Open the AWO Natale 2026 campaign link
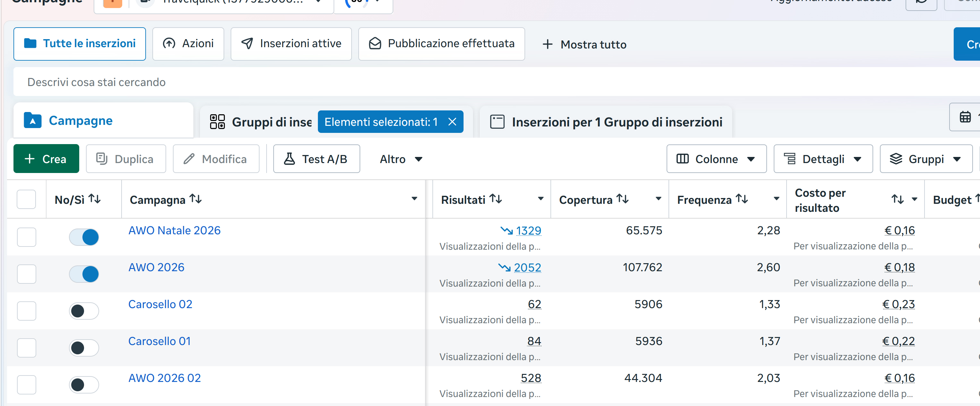The height and width of the screenshot is (406, 980). 174,230
